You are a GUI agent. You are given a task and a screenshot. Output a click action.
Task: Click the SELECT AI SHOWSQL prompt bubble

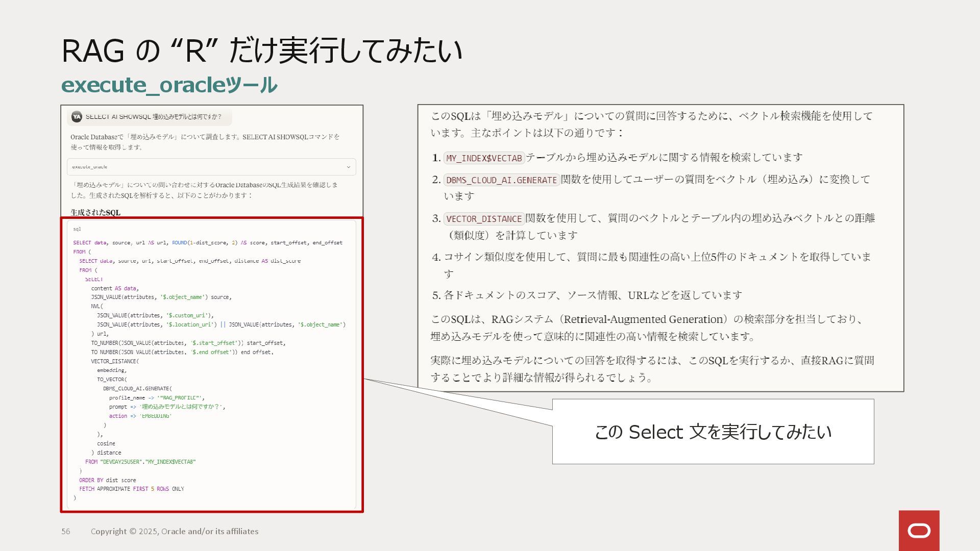tap(153, 117)
